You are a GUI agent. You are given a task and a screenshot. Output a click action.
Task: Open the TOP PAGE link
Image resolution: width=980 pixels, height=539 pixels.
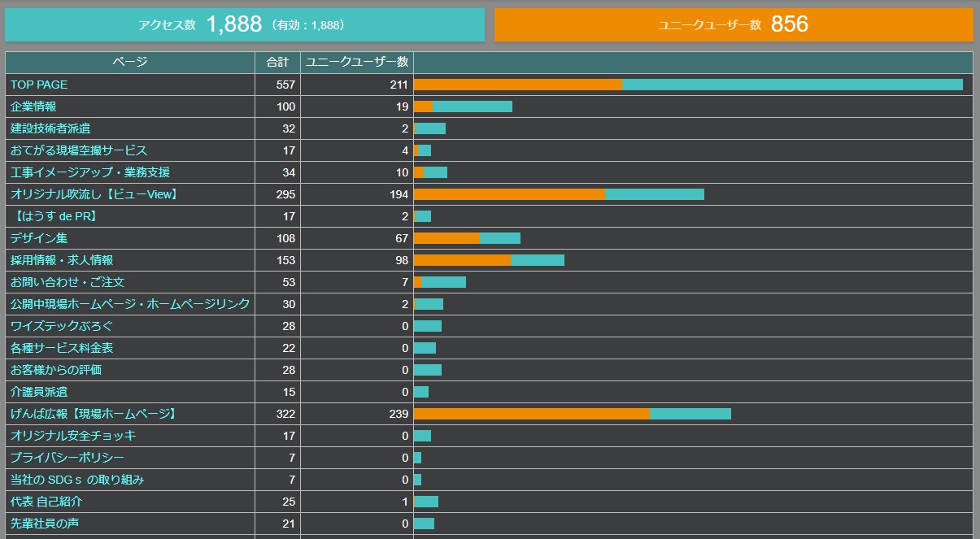39,85
